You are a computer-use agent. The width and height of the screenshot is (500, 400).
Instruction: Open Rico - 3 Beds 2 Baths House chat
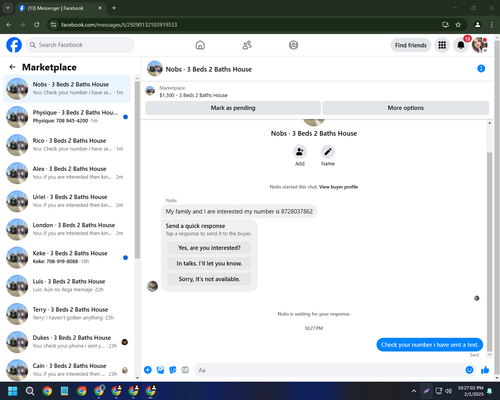(x=67, y=145)
